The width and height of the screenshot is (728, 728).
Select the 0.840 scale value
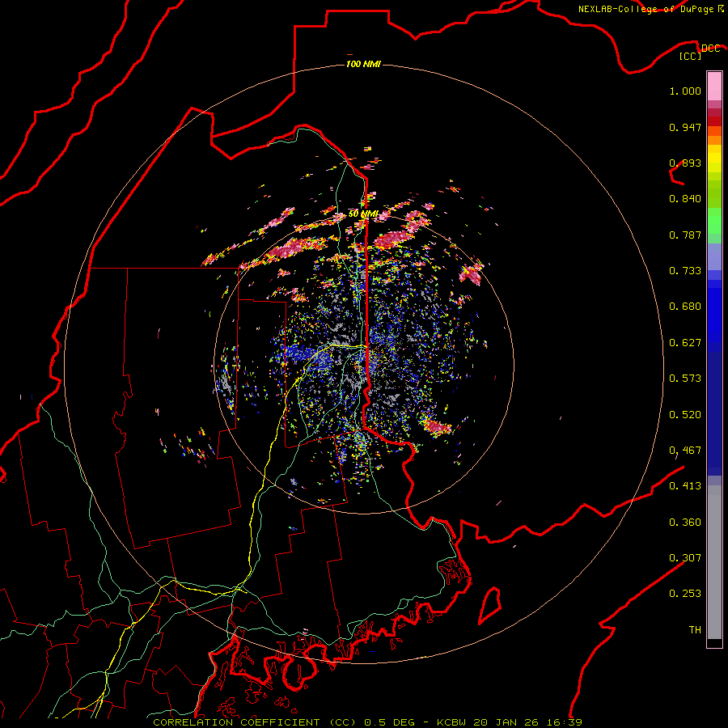685,199
